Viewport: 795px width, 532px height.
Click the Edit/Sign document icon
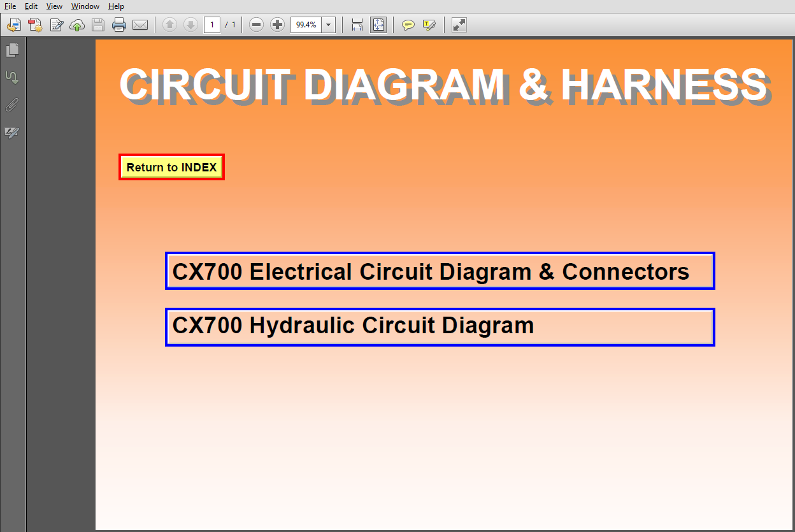(56, 25)
